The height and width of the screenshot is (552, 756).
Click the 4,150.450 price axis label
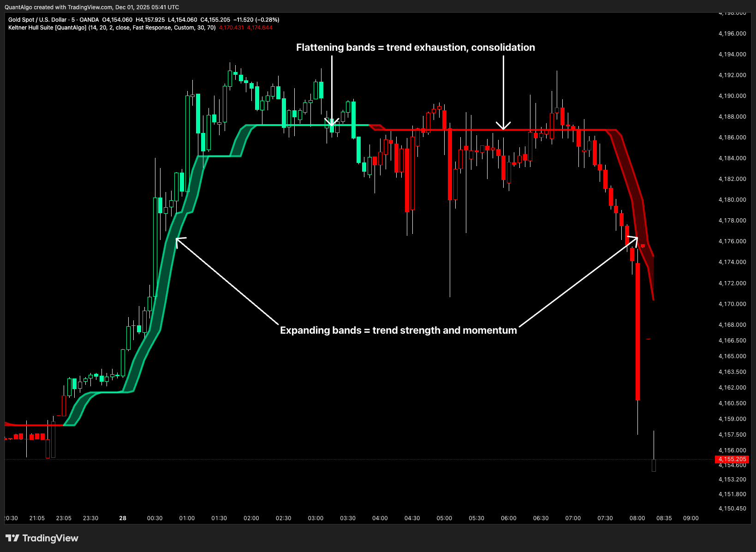(x=732, y=509)
